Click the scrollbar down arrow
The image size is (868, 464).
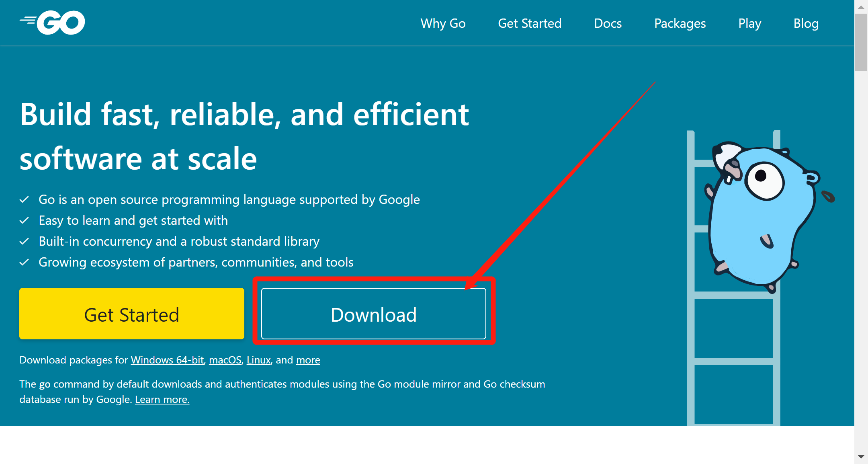tap(861, 457)
